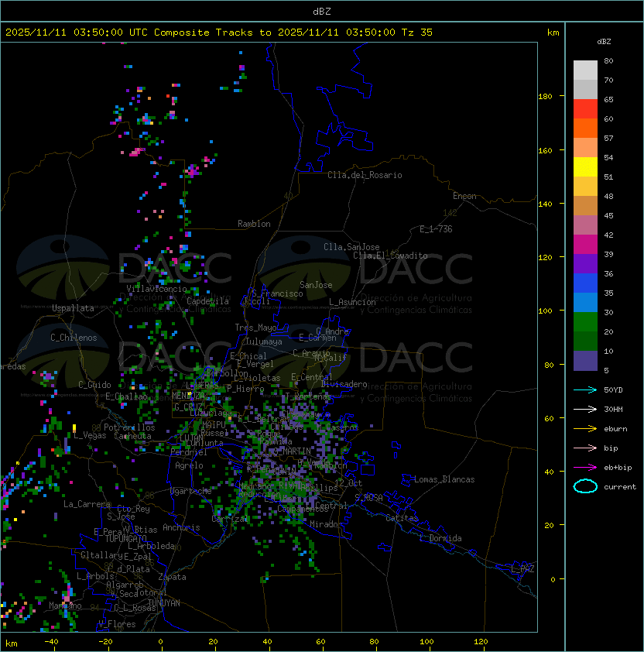
Task: Click the 'Uspallata' map label
Action: [73, 308]
